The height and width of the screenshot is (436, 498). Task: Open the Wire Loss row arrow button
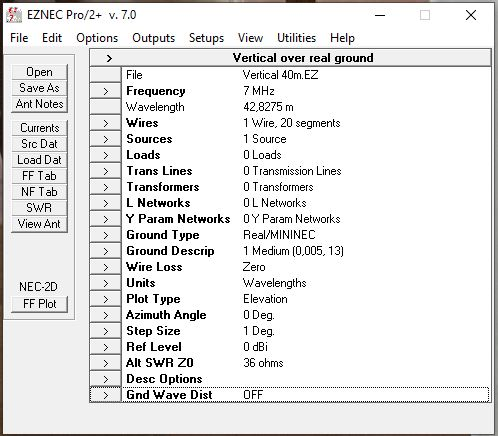[105, 267]
